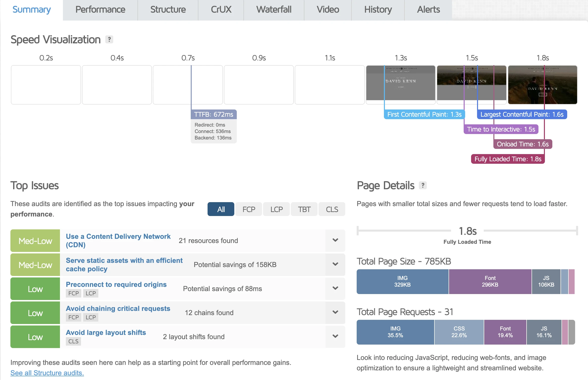Image resolution: width=588 pixels, height=380 pixels.
Task: Click the Speed Visualization help icon
Action: point(109,39)
